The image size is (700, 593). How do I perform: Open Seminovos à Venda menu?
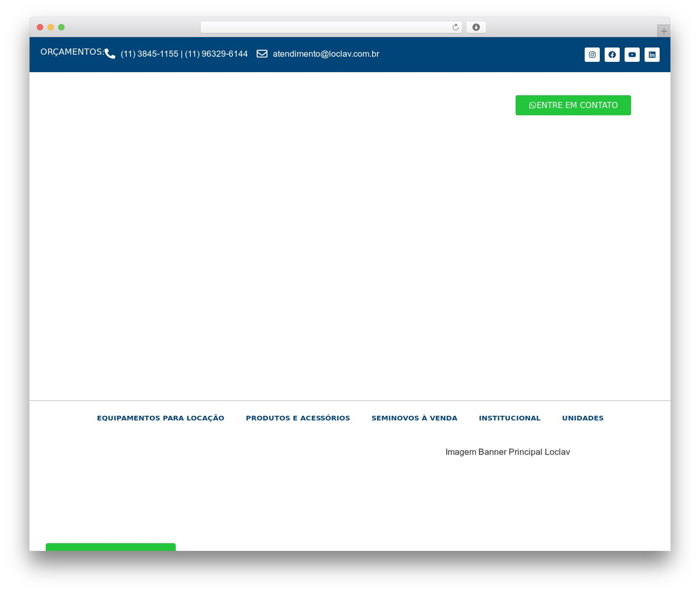tap(415, 418)
